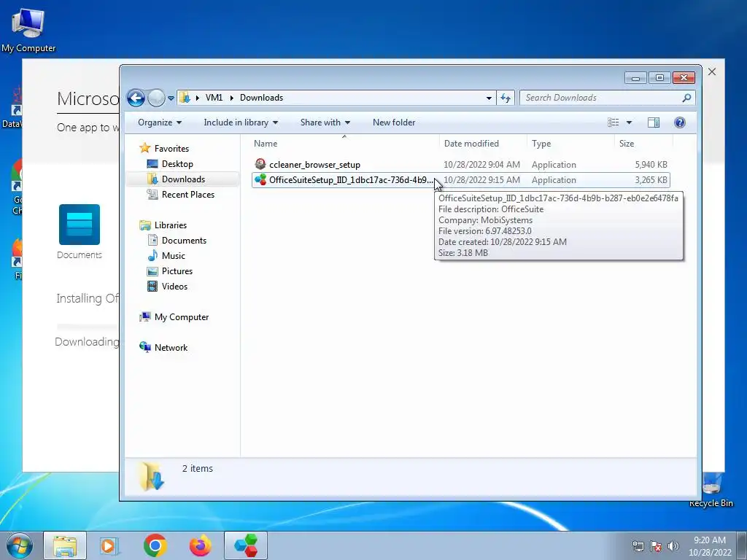
Task: Select the OfficeSuiteSetup file name
Action: (x=352, y=180)
